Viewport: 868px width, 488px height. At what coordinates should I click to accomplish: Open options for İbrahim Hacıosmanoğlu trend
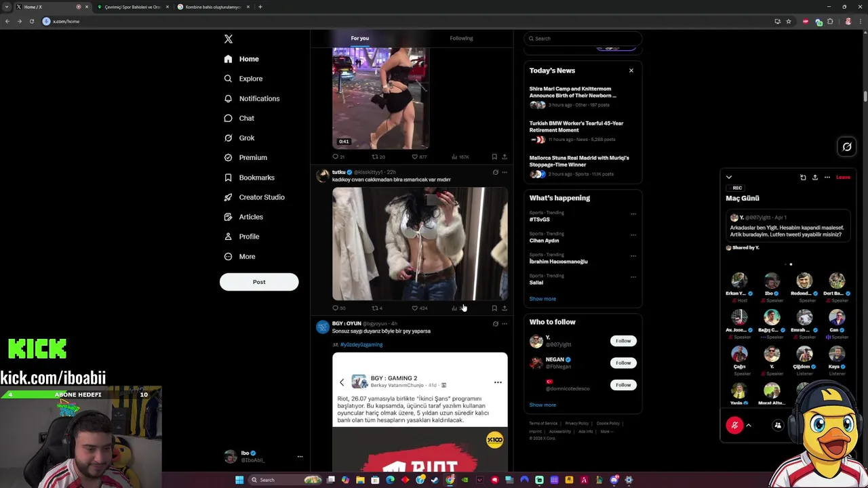633,256
